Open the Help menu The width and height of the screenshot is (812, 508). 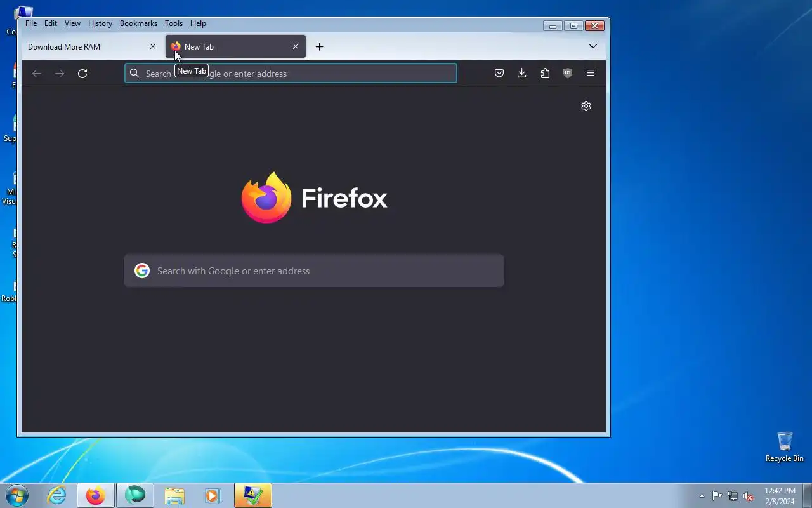click(x=198, y=23)
